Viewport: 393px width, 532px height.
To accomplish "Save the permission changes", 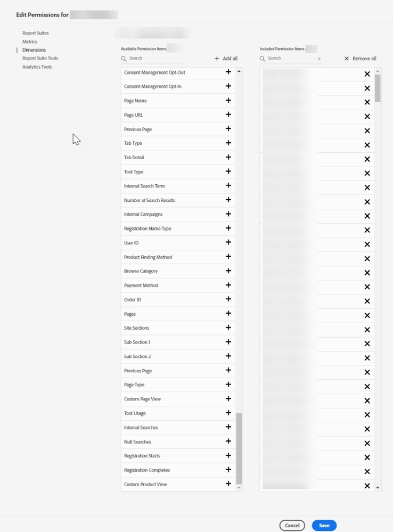I will point(324,525).
